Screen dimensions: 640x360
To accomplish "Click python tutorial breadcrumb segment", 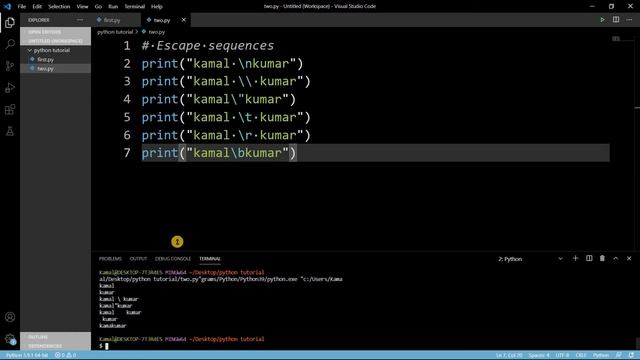I will pos(115,32).
